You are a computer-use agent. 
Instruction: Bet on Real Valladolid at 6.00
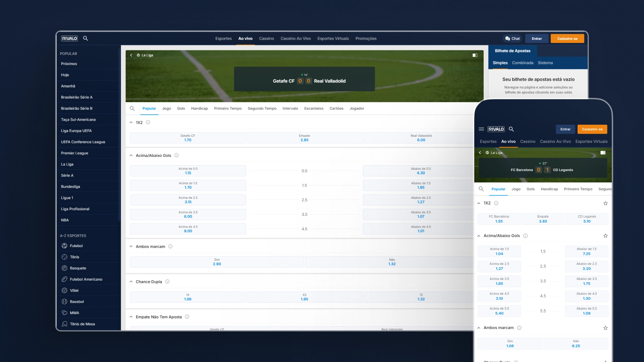[419, 138]
